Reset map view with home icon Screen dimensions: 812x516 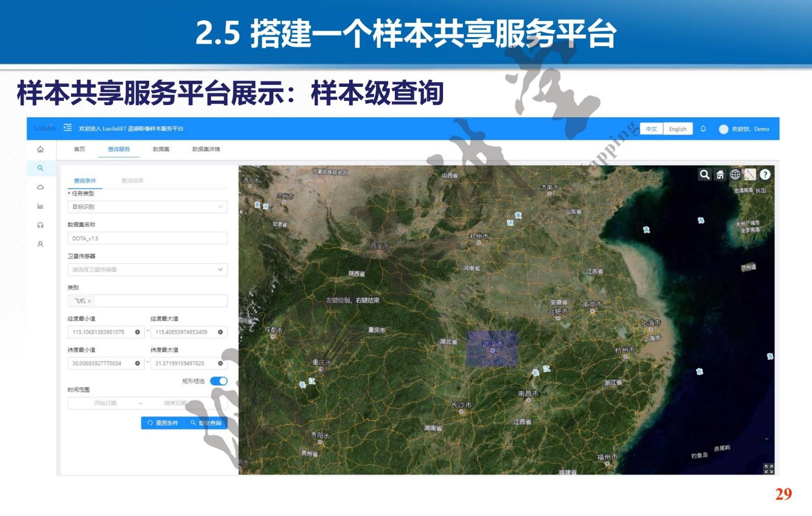click(x=720, y=175)
